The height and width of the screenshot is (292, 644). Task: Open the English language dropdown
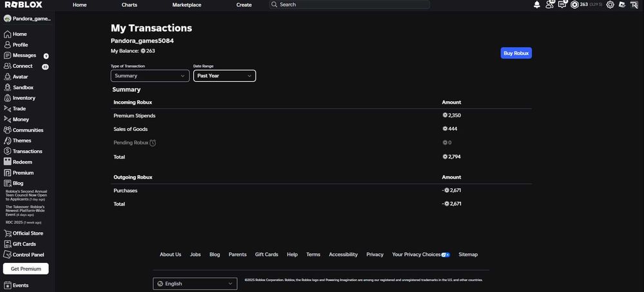tap(195, 284)
